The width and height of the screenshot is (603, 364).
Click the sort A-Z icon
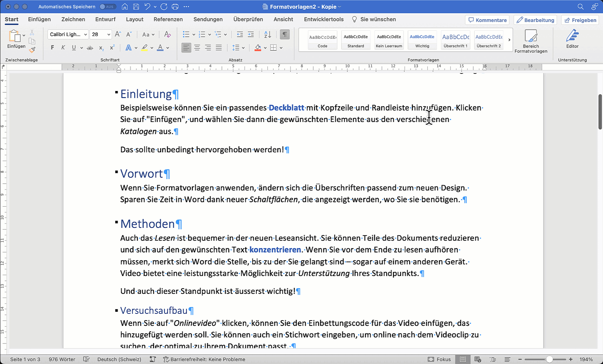coord(268,34)
